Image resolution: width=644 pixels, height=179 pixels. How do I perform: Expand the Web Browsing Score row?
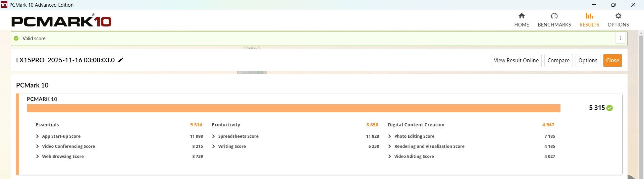[38, 157]
